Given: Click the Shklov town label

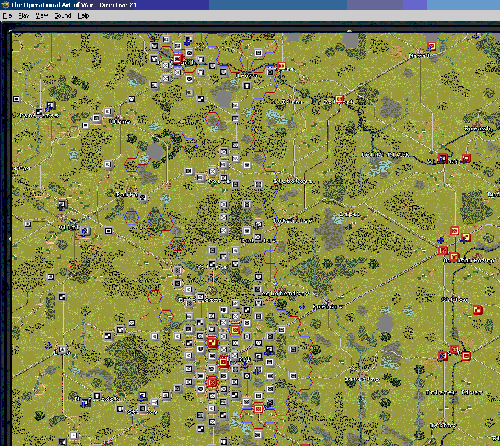Looking at the screenshot, I should coord(455,300).
